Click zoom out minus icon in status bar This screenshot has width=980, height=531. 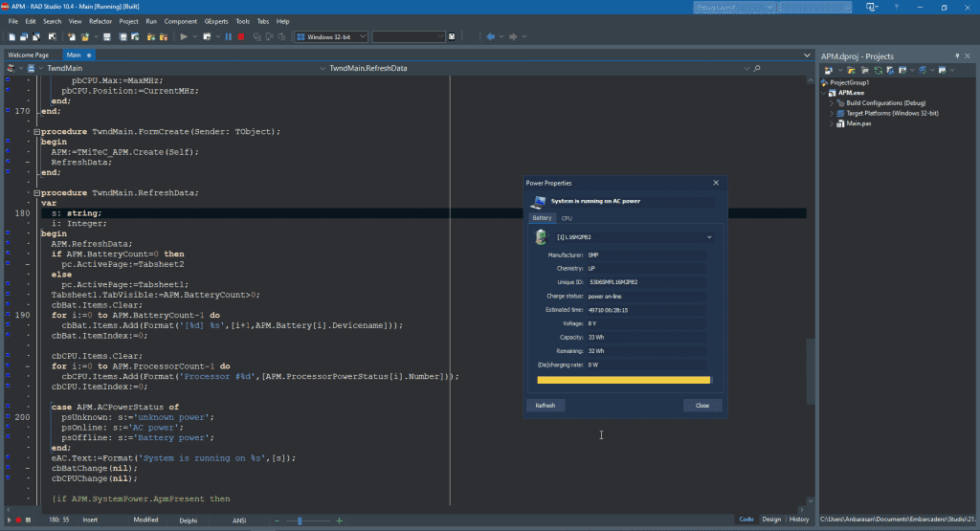point(277,520)
